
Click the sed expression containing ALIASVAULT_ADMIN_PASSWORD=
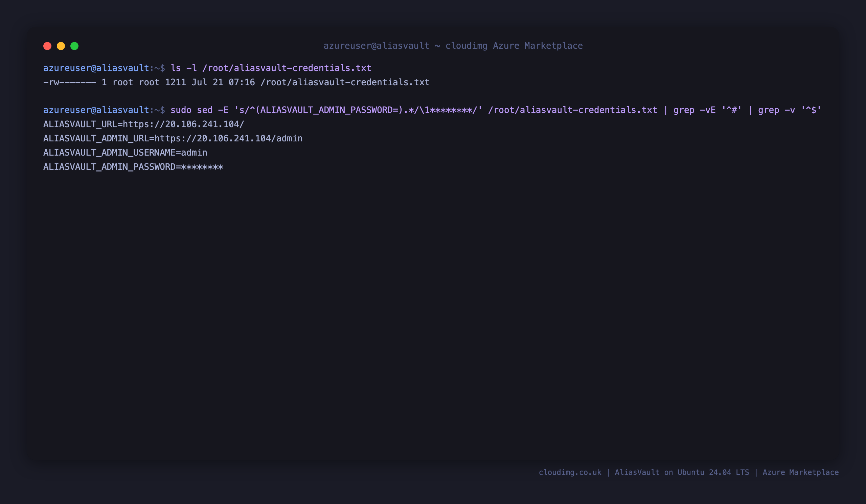(359, 110)
